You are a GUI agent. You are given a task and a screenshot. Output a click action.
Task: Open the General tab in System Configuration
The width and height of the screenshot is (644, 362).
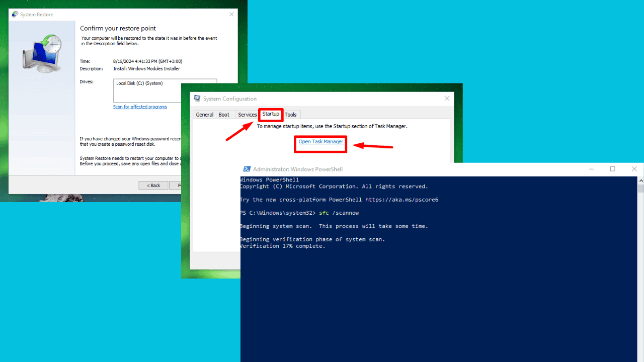click(x=205, y=115)
